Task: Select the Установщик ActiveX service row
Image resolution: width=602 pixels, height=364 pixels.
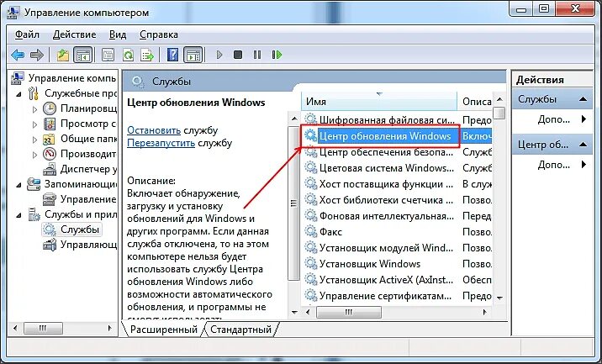Action: pos(397,280)
